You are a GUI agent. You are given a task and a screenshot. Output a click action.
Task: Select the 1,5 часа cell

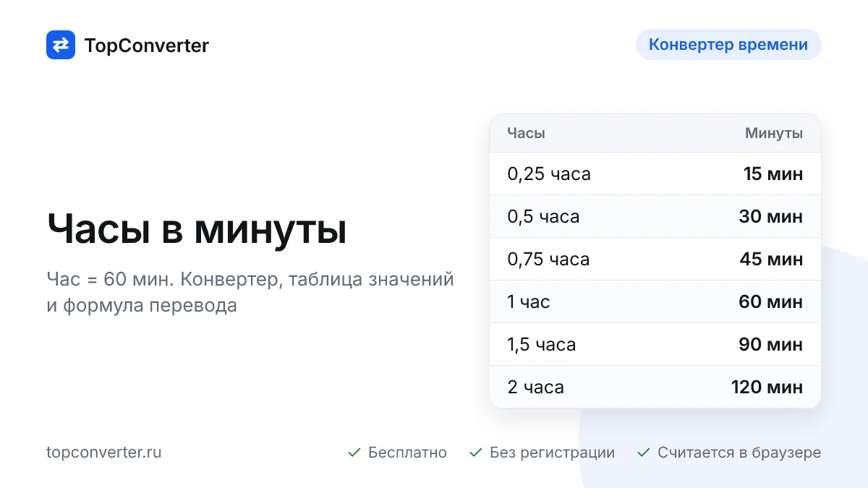pos(542,345)
